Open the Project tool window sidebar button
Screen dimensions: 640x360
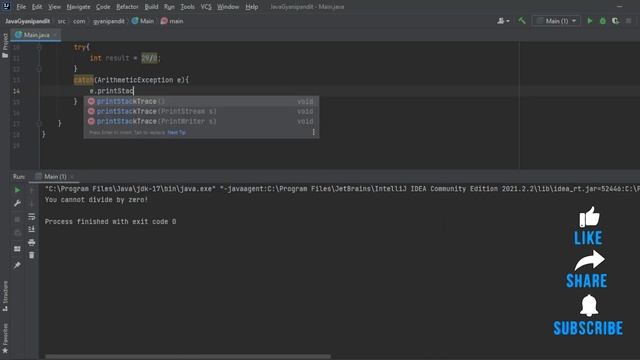pyautogui.click(x=5, y=45)
